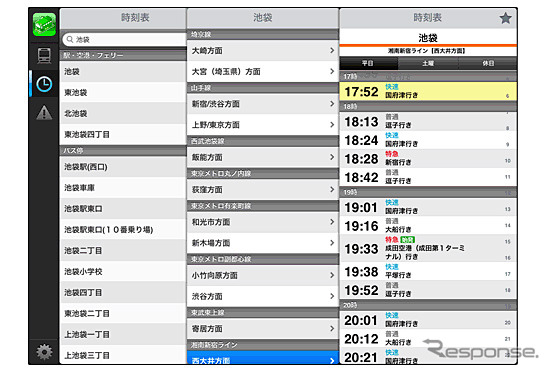The height and width of the screenshot is (371, 550).
Task: Open the 18:24 国府津行き departure
Action: (428, 140)
